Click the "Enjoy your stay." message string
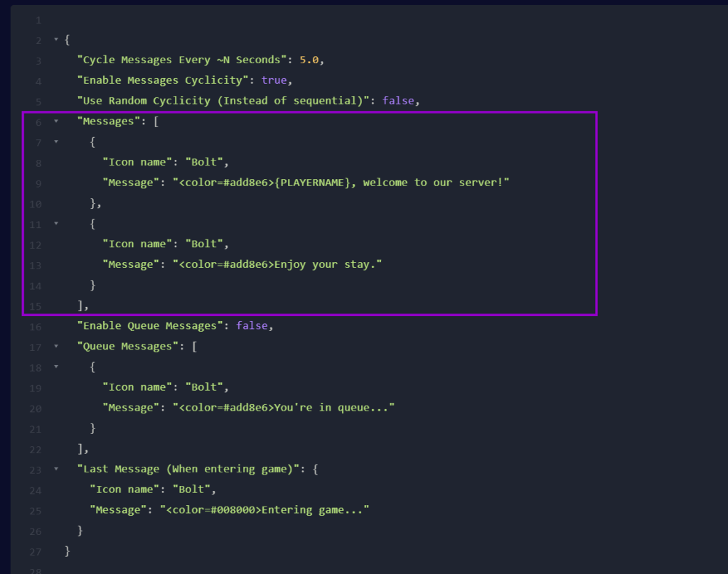This screenshot has width=728, height=574. pyautogui.click(x=277, y=264)
